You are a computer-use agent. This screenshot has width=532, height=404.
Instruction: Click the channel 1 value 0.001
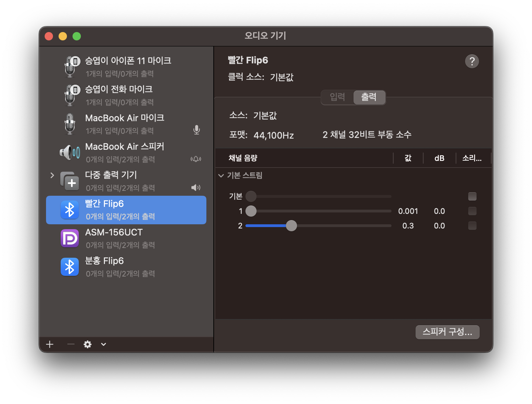408,211
